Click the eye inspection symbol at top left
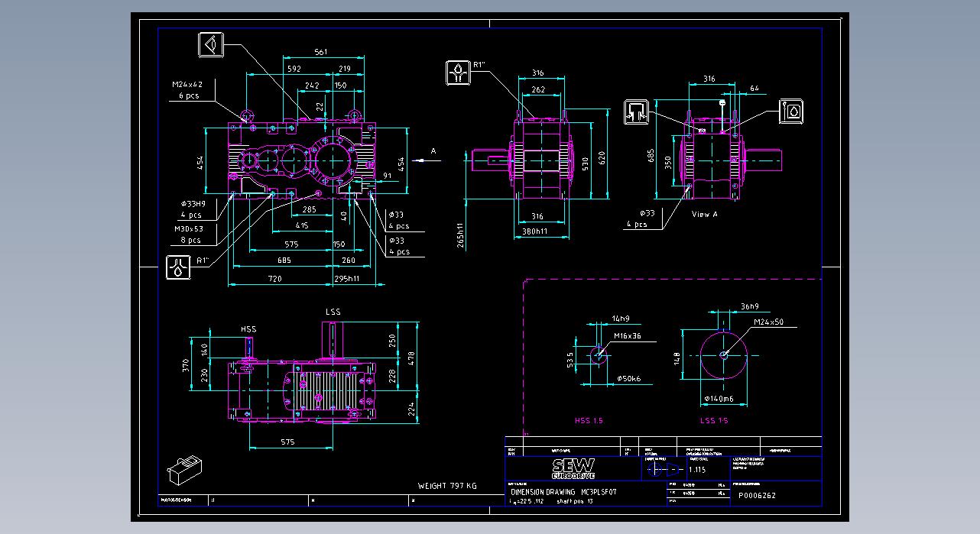Image resolution: width=980 pixels, height=534 pixels. tap(212, 45)
